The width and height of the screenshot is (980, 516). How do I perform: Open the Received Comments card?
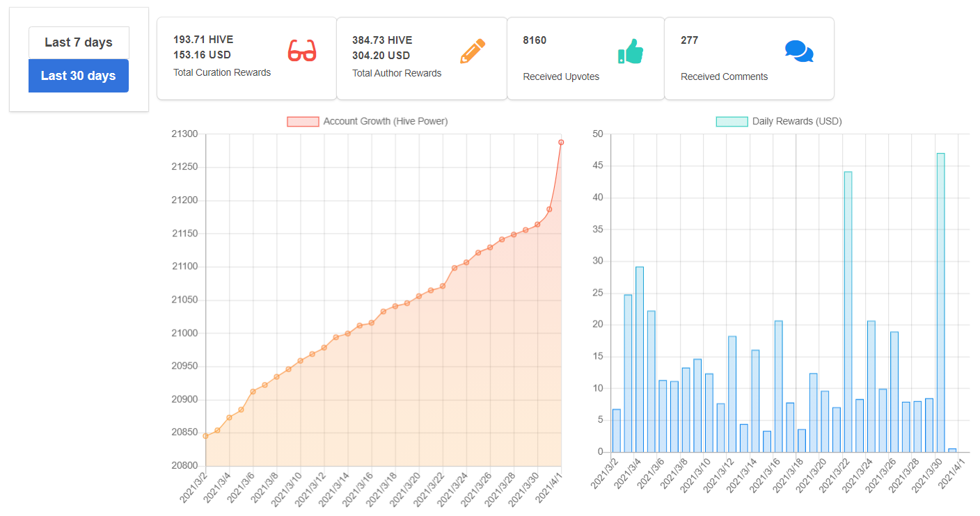(x=749, y=58)
